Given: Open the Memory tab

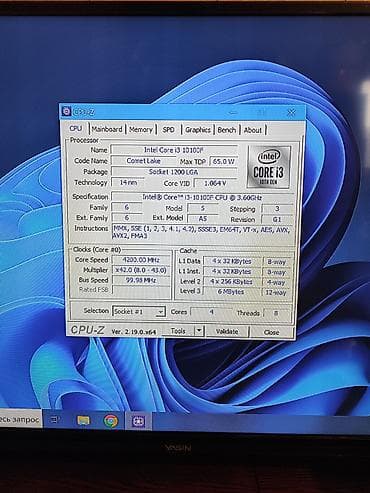Looking at the screenshot, I should click(141, 130).
